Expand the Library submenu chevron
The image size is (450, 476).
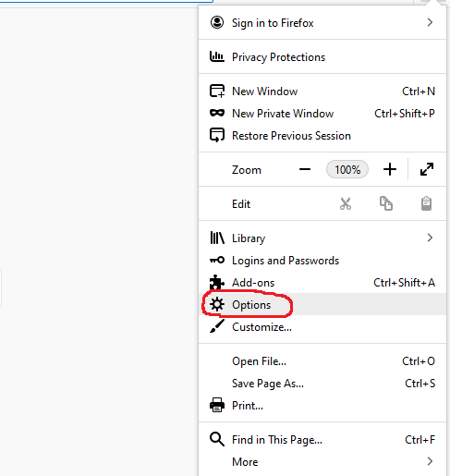430,238
